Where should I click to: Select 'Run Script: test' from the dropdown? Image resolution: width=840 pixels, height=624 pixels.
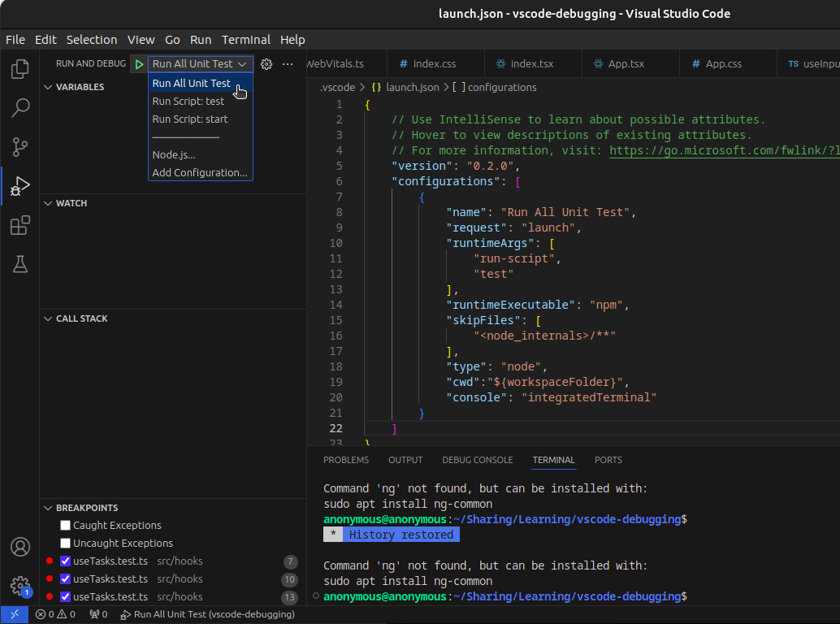click(x=188, y=102)
